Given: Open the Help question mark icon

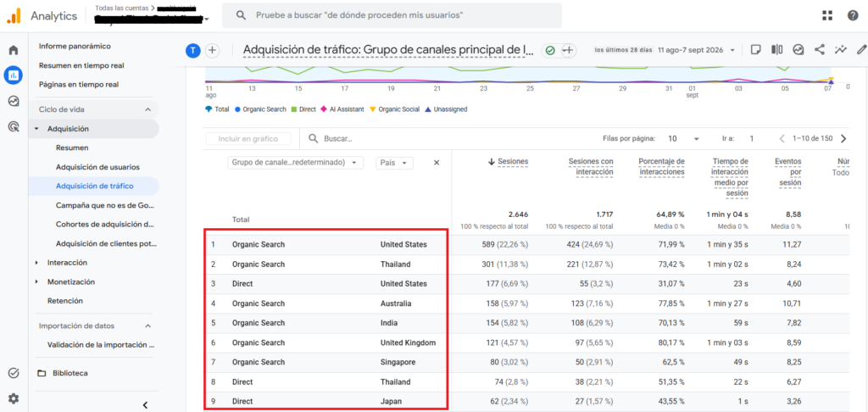Looking at the screenshot, I should [x=853, y=15].
